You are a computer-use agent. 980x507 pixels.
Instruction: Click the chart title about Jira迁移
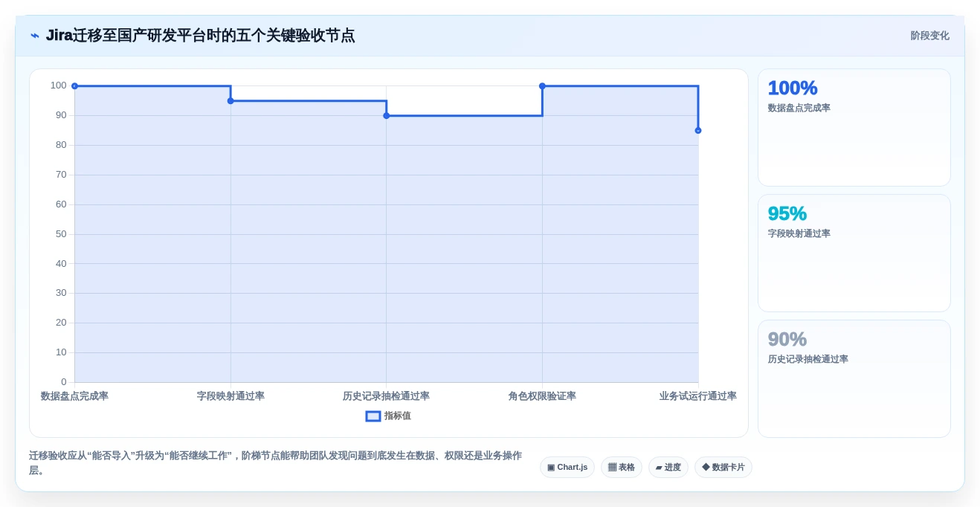pyautogui.click(x=200, y=36)
